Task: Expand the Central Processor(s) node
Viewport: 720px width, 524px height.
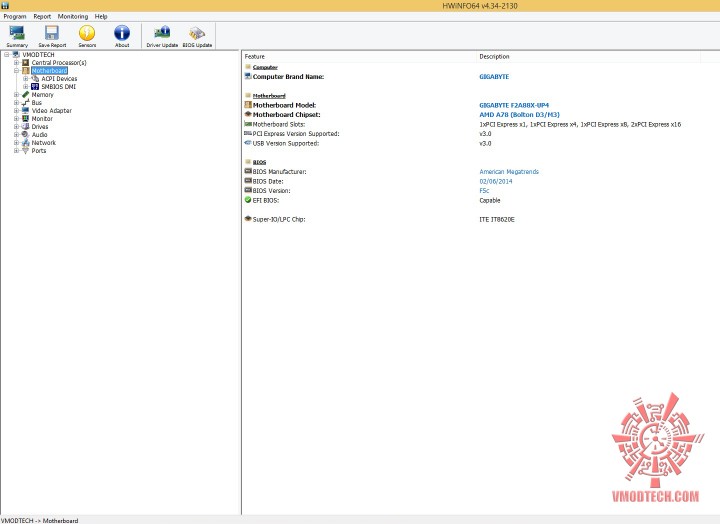Action: [17, 62]
